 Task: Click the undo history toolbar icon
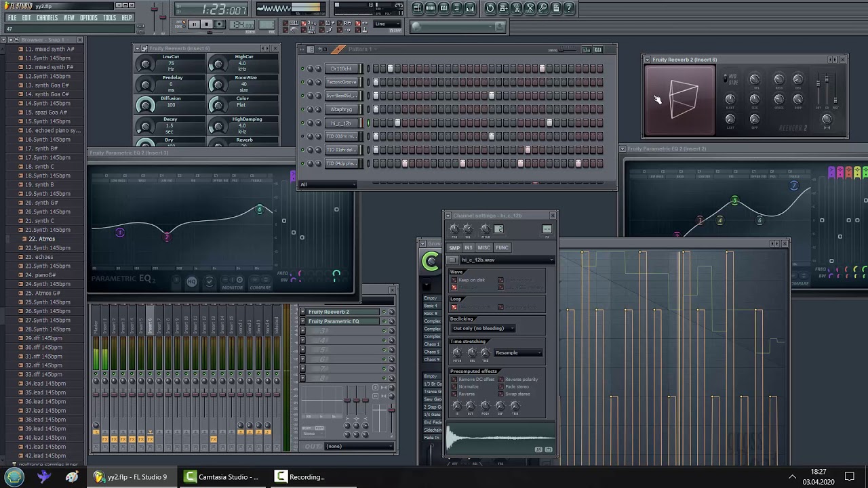[x=490, y=8]
